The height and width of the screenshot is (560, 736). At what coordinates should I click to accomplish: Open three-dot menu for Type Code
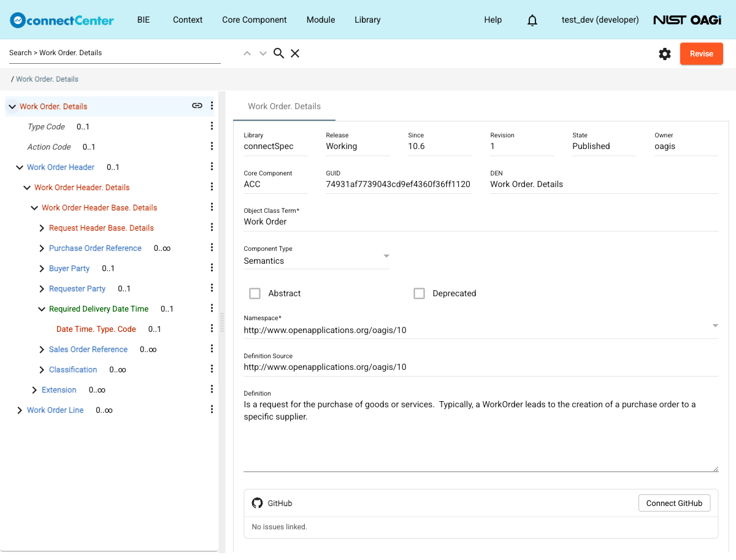click(212, 126)
